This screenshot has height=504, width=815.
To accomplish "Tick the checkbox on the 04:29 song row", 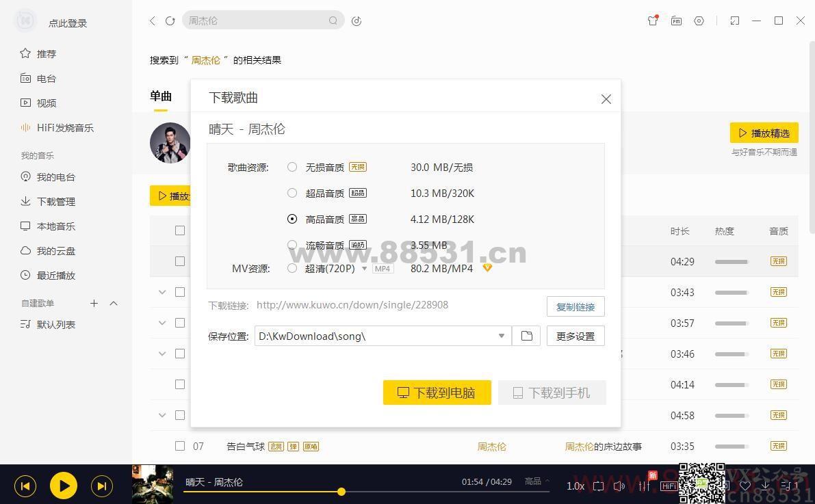I will pyautogui.click(x=180, y=261).
